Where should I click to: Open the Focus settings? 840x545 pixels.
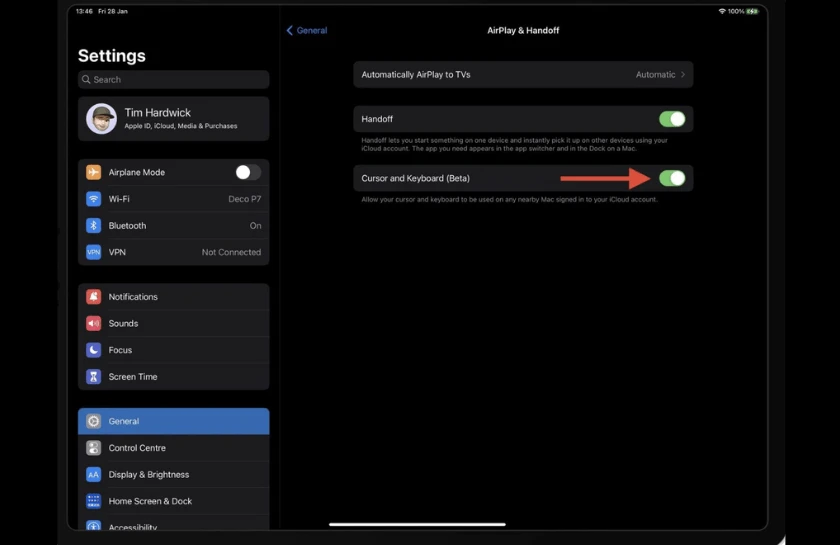click(174, 350)
